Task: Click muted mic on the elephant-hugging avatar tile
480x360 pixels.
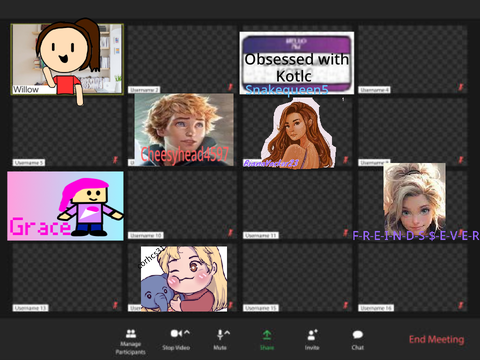Action: pos(230,305)
